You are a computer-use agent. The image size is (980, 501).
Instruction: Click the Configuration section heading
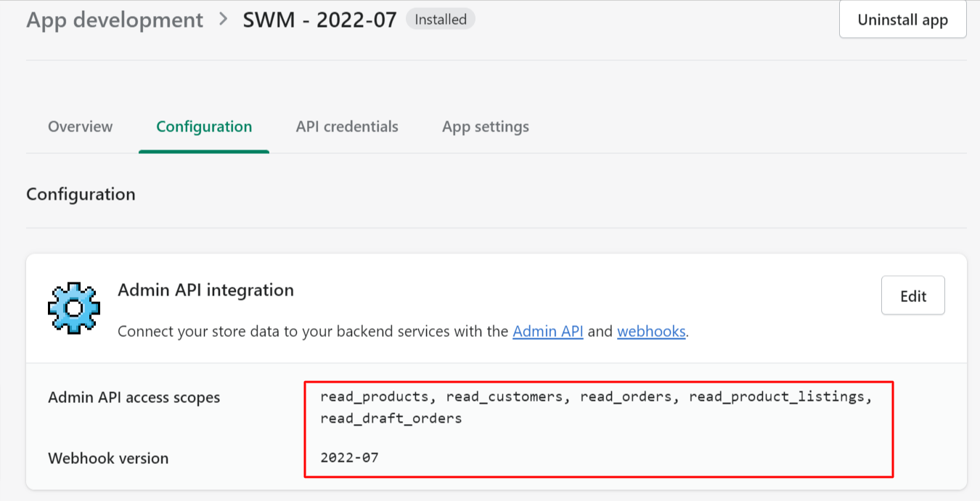pyautogui.click(x=81, y=195)
